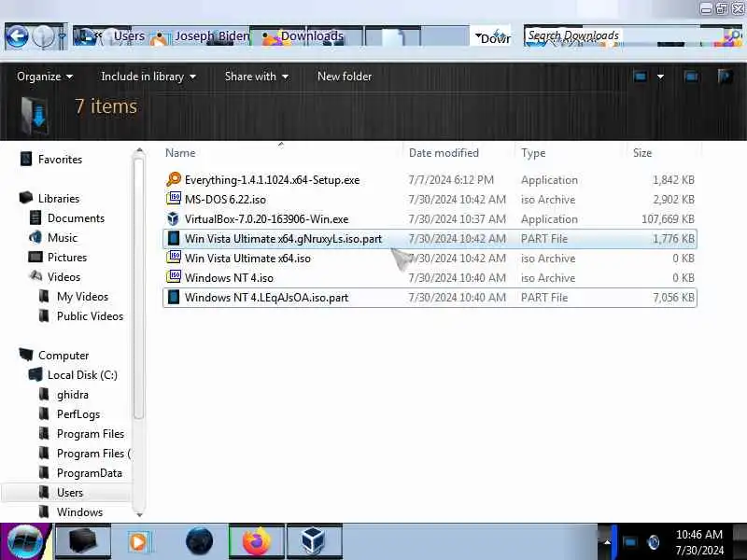Select 'Everything-1.4.1.1024.x64-Setup.exe' file name
Viewport: 747px width, 560px height.
tap(272, 180)
